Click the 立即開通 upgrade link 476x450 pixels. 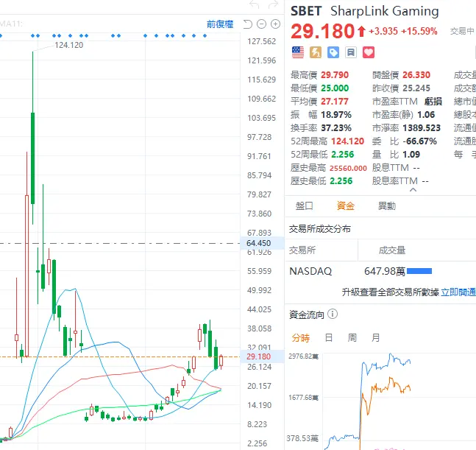coord(458,292)
